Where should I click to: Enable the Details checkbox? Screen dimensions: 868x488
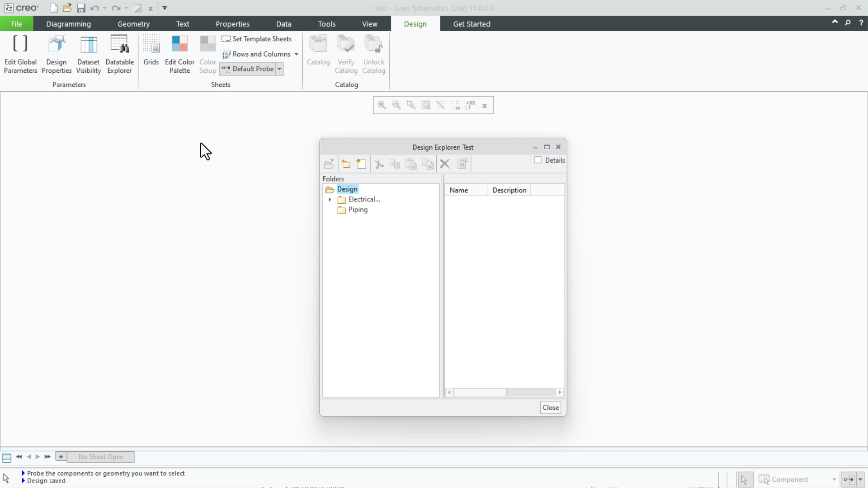pos(538,160)
